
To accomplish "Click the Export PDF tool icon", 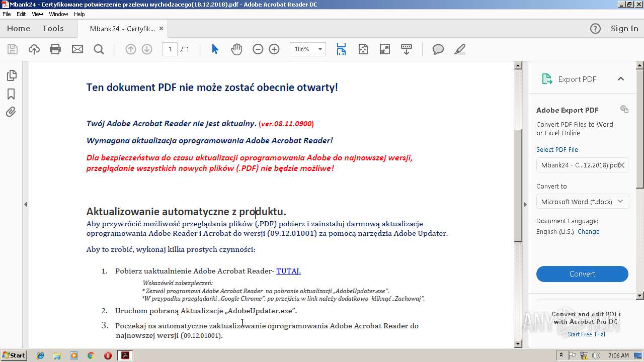I will tap(547, 79).
